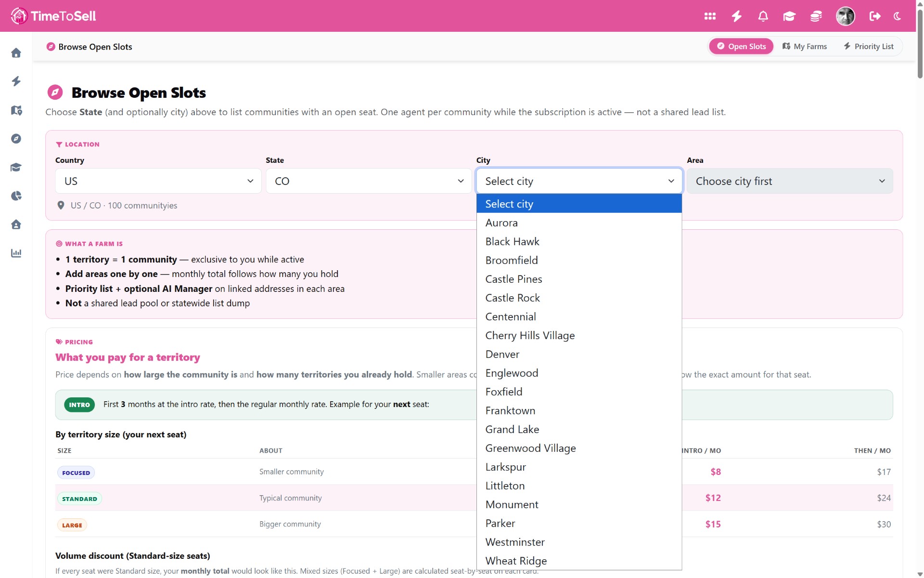The height and width of the screenshot is (578, 924).
Task: Click the lightning bolt icon in header
Action: (x=736, y=16)
